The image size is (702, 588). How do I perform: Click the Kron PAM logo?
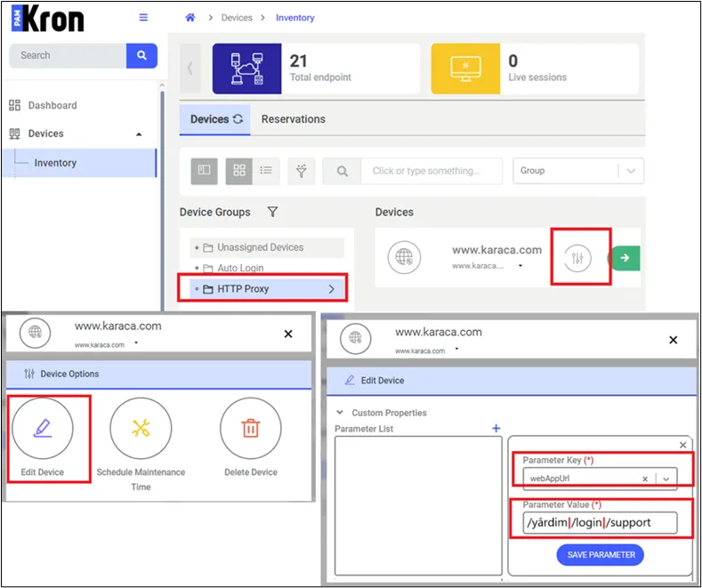48,19
